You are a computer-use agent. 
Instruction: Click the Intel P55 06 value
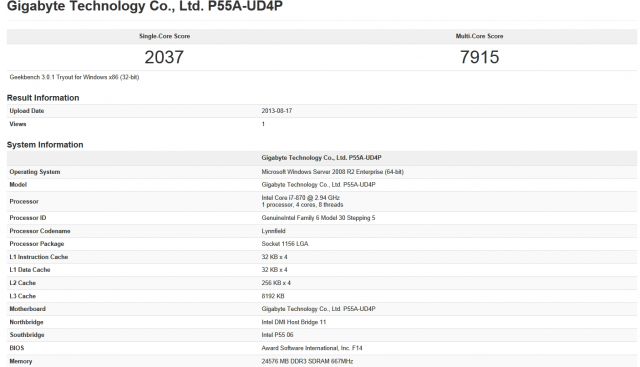tap(278, 335)
